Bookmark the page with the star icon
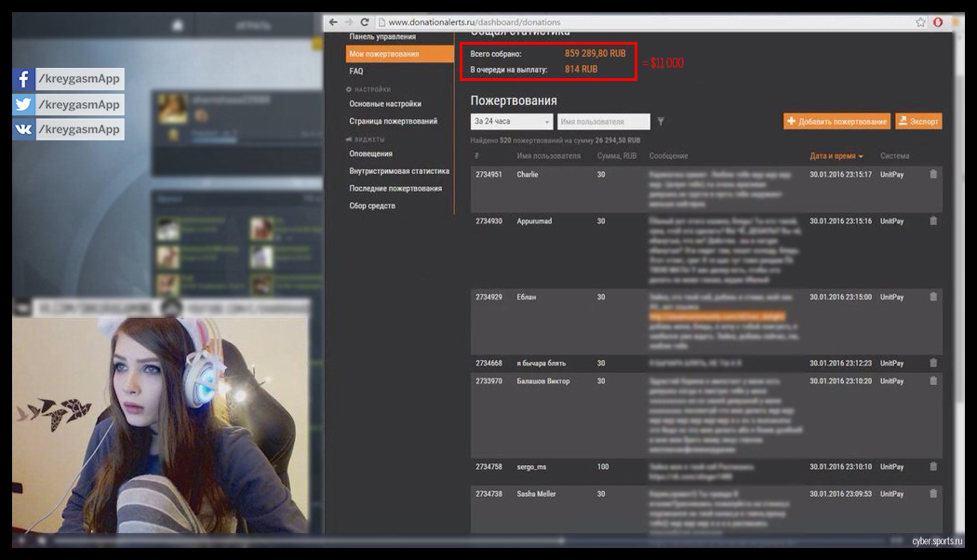Screen dimensions: 977x560 click(x=920, y=21)
